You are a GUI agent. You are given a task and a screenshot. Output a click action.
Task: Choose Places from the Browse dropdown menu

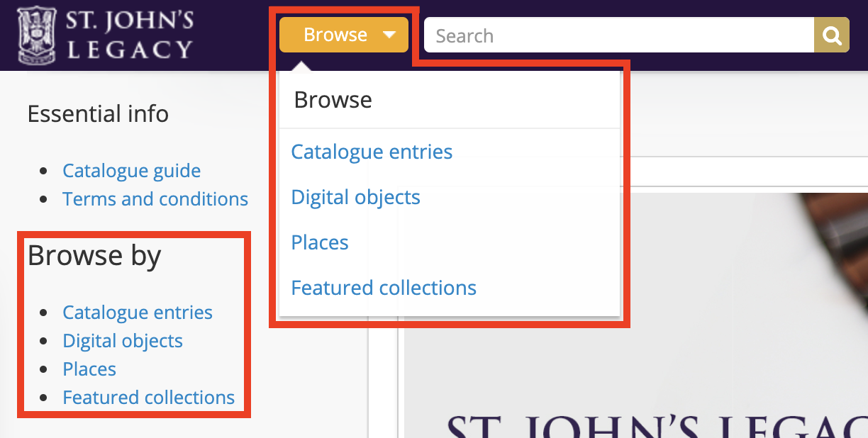pos(319,242)
